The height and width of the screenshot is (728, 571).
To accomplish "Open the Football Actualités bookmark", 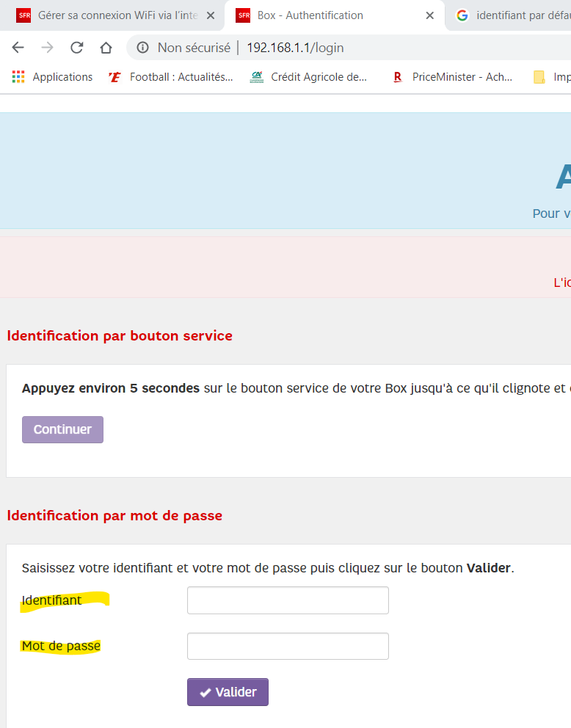I will point(171,77).
